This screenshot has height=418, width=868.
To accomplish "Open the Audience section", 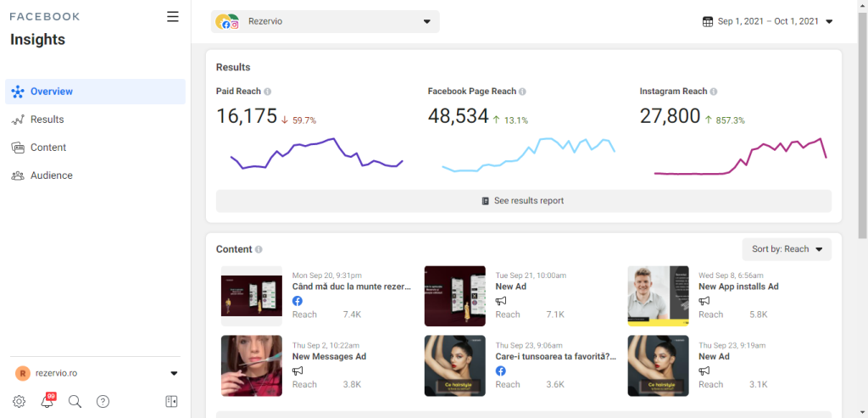I will tap(51, 176).
